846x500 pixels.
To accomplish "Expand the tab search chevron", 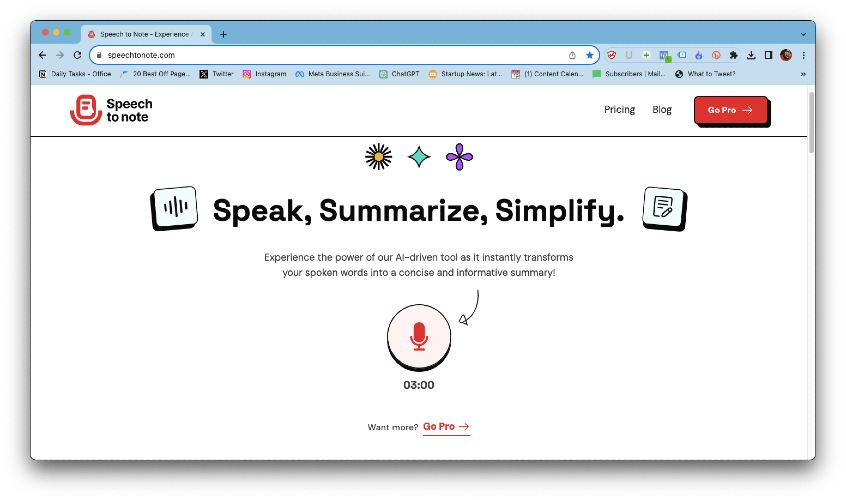I will 803,35.
